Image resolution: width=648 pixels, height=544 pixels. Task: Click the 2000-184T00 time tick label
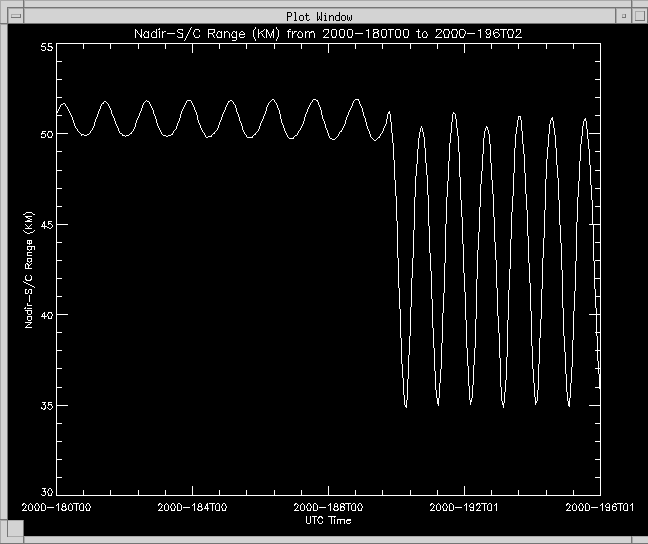[x=193, y=508]
